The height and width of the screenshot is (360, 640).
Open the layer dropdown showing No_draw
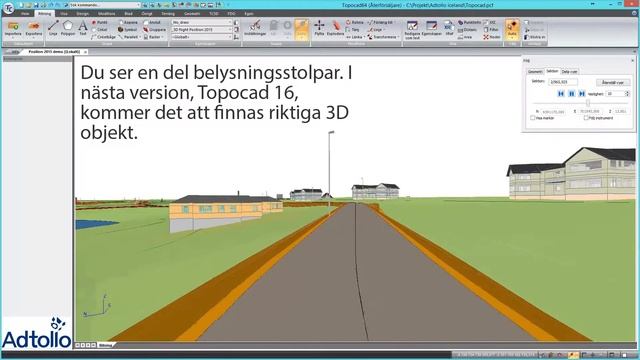coord(202,22)
